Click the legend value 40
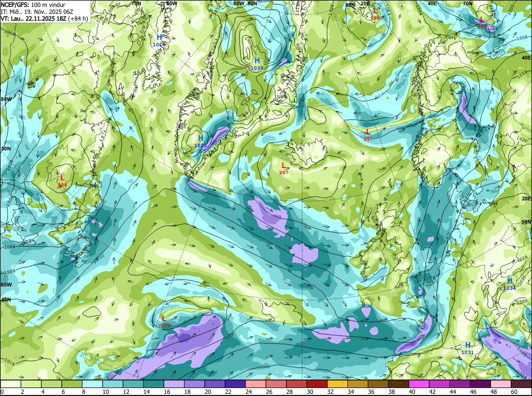The height and width of the screenshot is (396, 532). (412, 392)
